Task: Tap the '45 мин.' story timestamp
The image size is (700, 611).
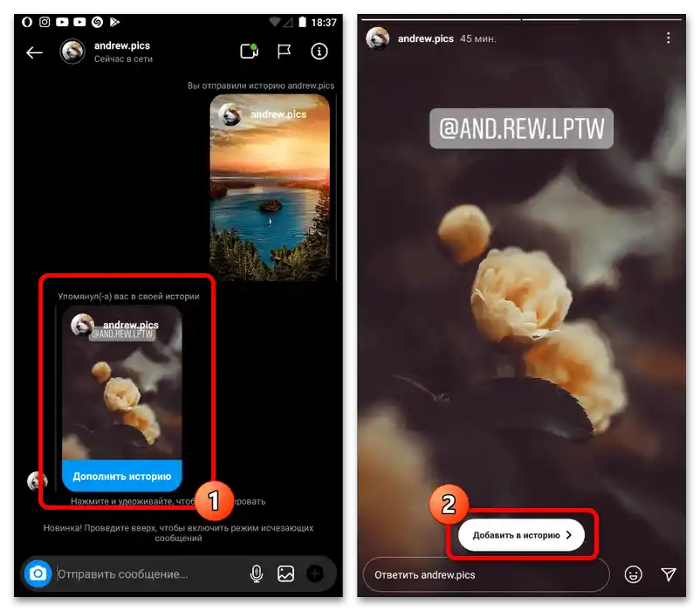Action: pyautogui.click(x=477, y=38)
